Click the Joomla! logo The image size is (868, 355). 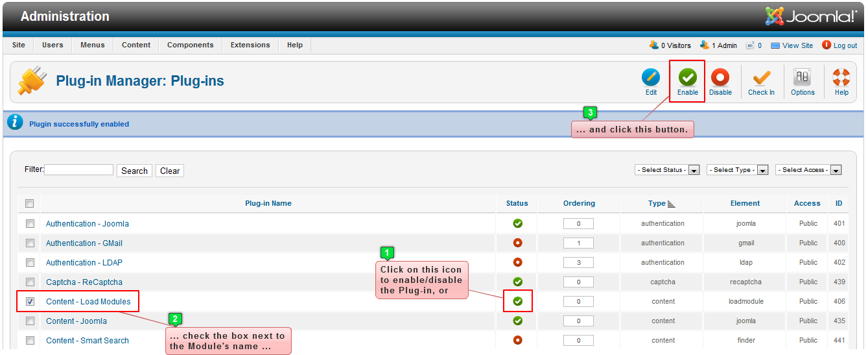coord(810,16)
